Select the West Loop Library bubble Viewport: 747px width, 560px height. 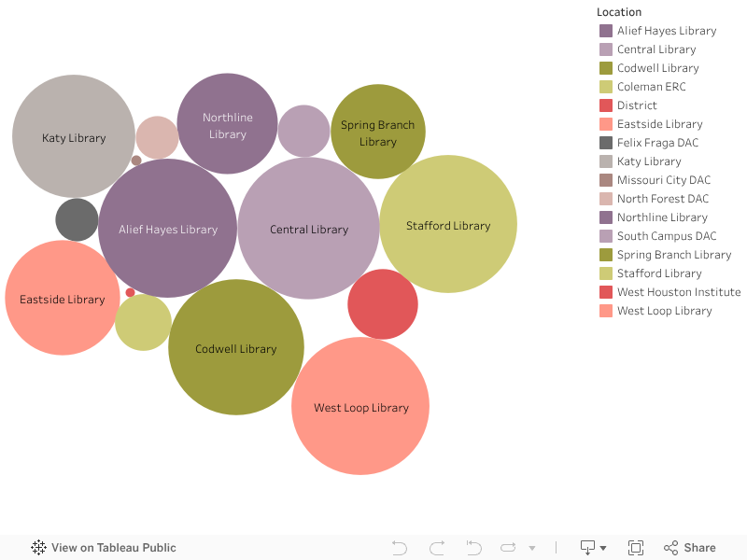[360, 406]
